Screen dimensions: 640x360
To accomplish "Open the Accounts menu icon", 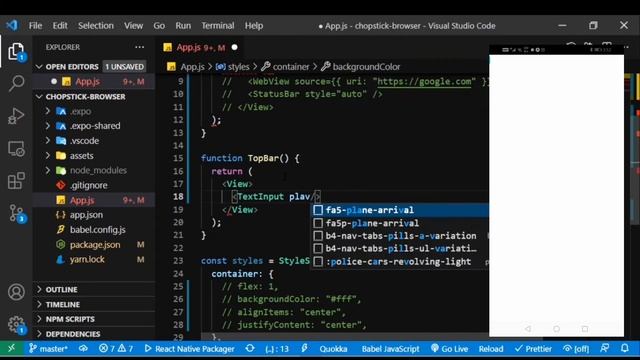I will (x=16, y=292).
